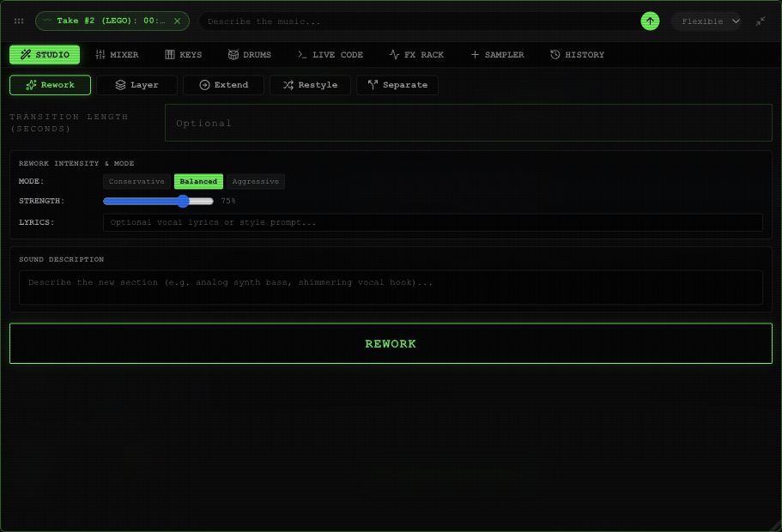Select the Layer mode button
This screenshot has width=782, height=532.
pos(136,85)
